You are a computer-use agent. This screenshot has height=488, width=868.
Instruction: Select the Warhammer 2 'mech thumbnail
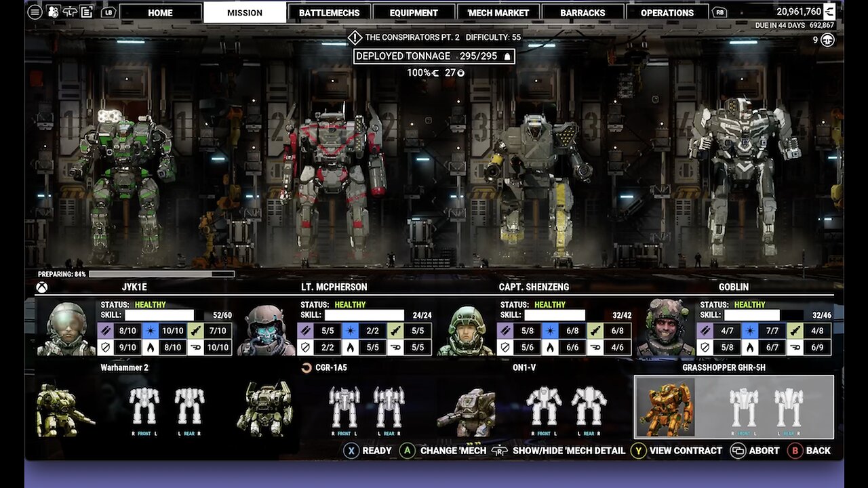pos(65,409)
